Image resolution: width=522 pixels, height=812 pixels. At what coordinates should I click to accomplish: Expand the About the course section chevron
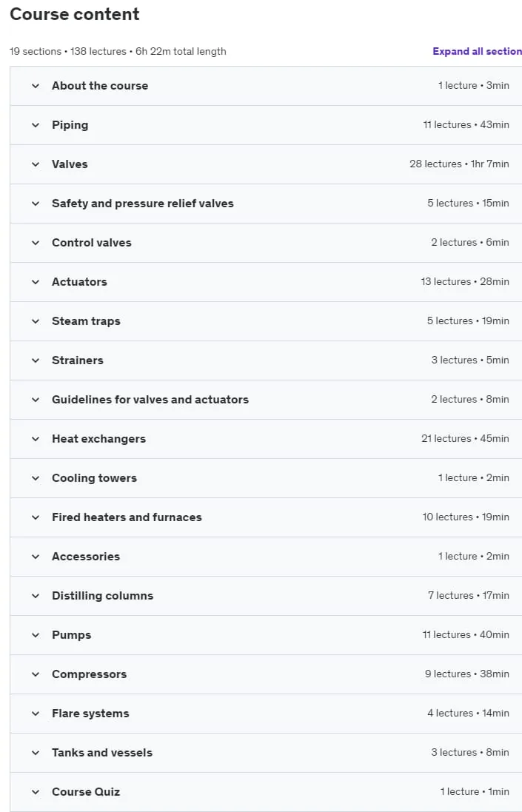(36, 86)
